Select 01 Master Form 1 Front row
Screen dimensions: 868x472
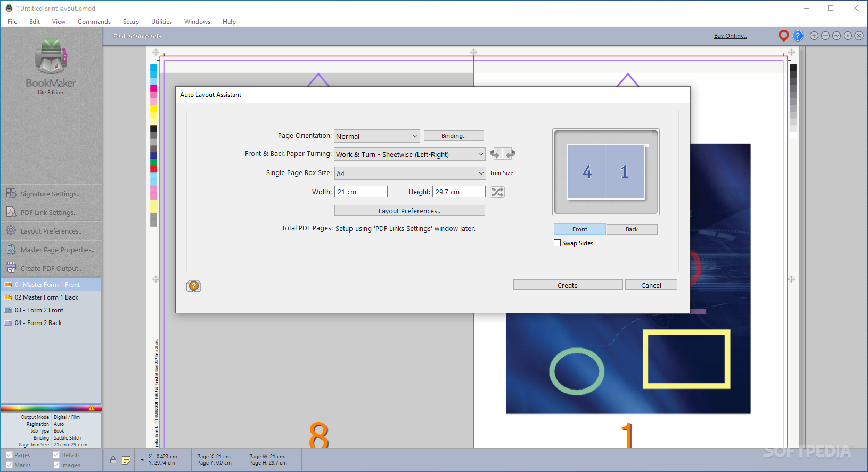[x=51, y=285]
